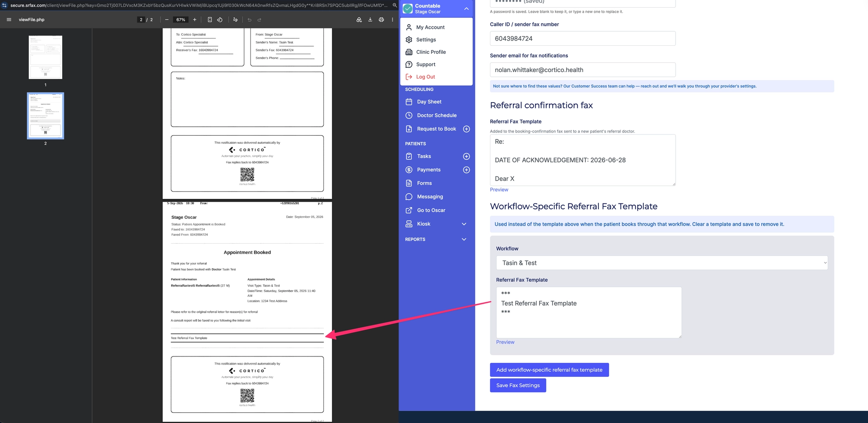The image size is (868, 423).
Task: Click the Caller ID fax number field
Action: [x=583, y=39]
